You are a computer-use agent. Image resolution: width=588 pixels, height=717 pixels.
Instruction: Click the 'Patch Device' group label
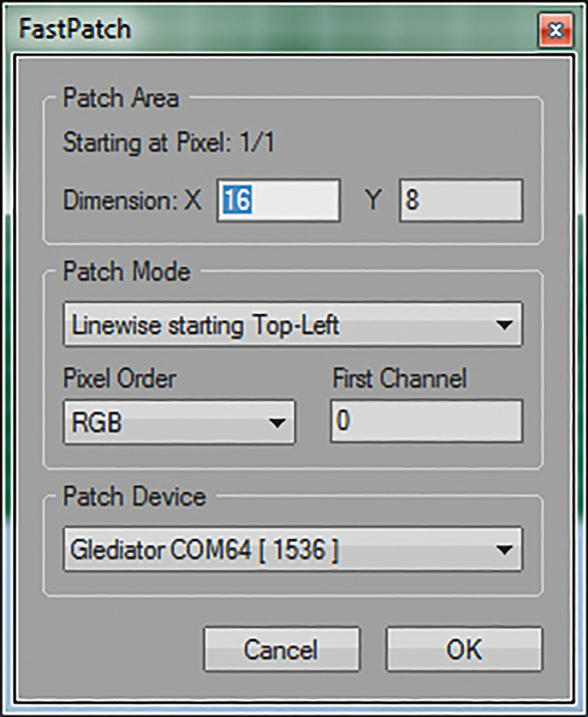coord(134,496)
